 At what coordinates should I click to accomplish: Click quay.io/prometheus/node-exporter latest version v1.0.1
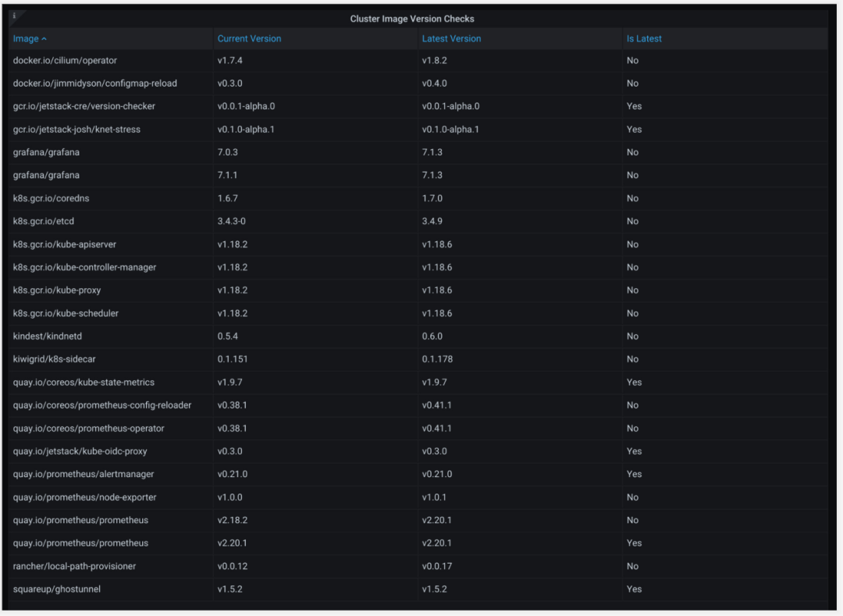(434, 497)
